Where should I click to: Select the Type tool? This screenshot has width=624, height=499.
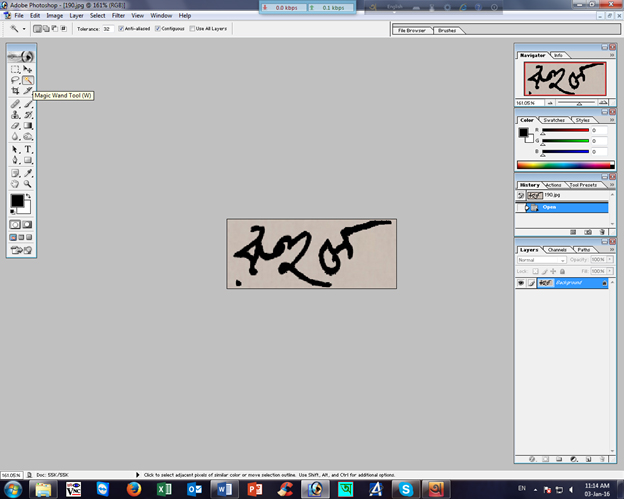[27, 149]
